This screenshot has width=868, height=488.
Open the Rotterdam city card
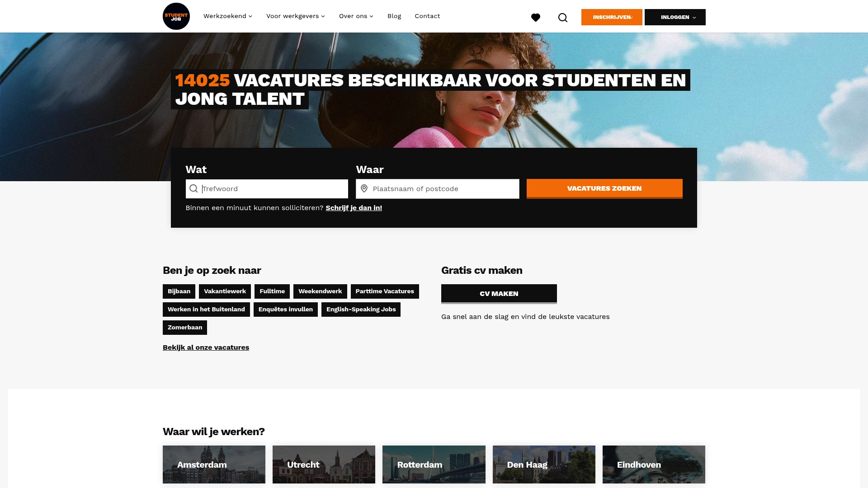[x=434, y=464]
